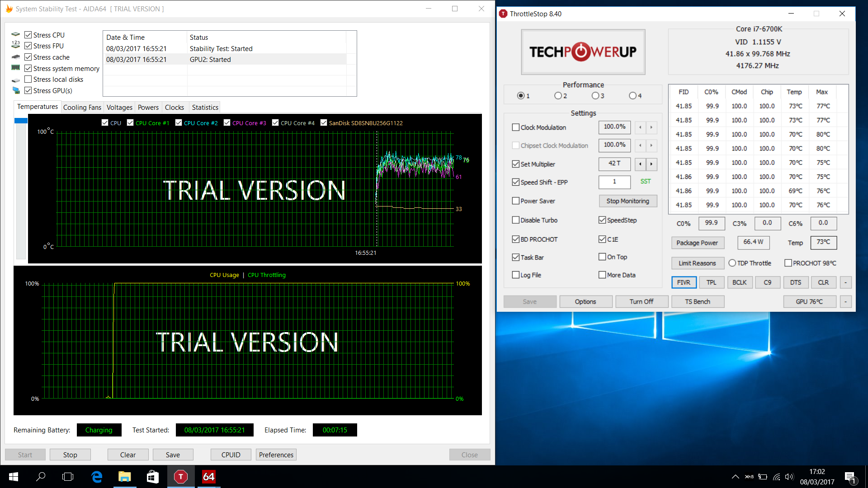Open the Voltages tab
Screen dimensions: 868x488
click(x=119, y=108)
